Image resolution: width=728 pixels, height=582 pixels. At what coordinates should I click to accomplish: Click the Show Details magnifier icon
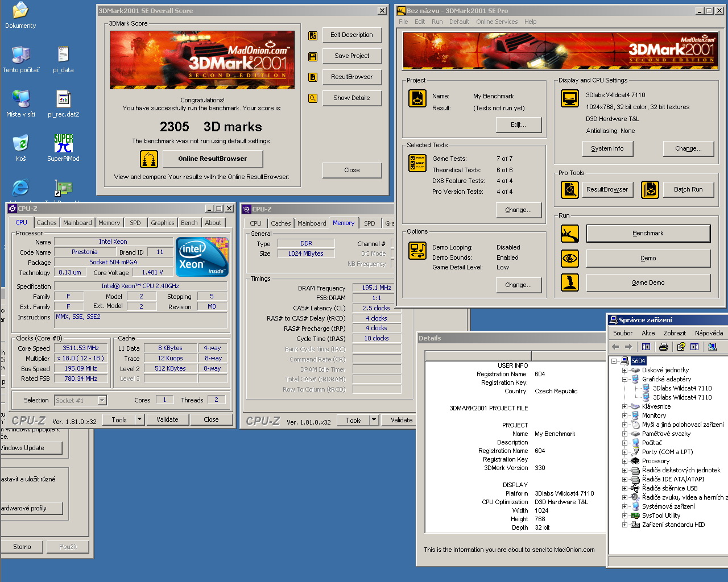313,98
